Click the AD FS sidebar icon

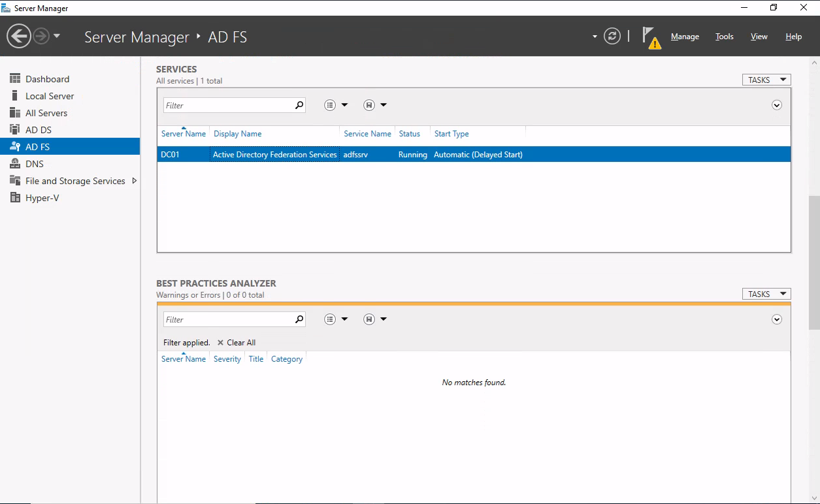coord(15,146)
